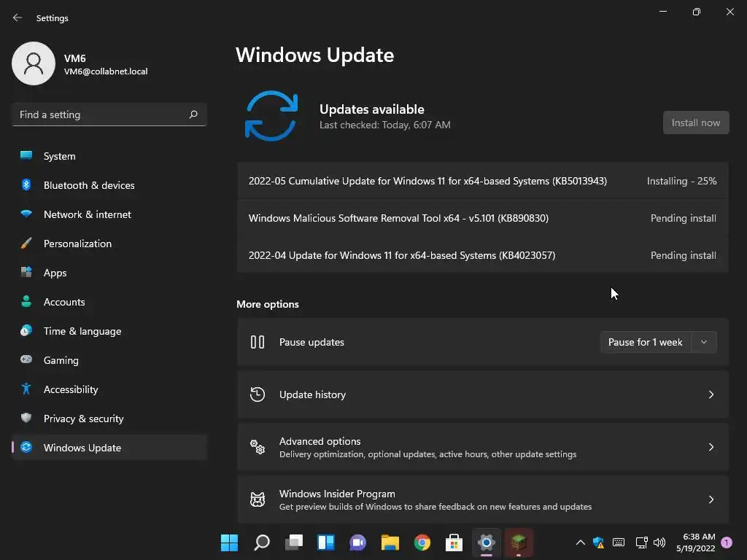Select Accessibility in the sidebar
Image resolution: width=747 pixels, height=560 pixels.
109,389
